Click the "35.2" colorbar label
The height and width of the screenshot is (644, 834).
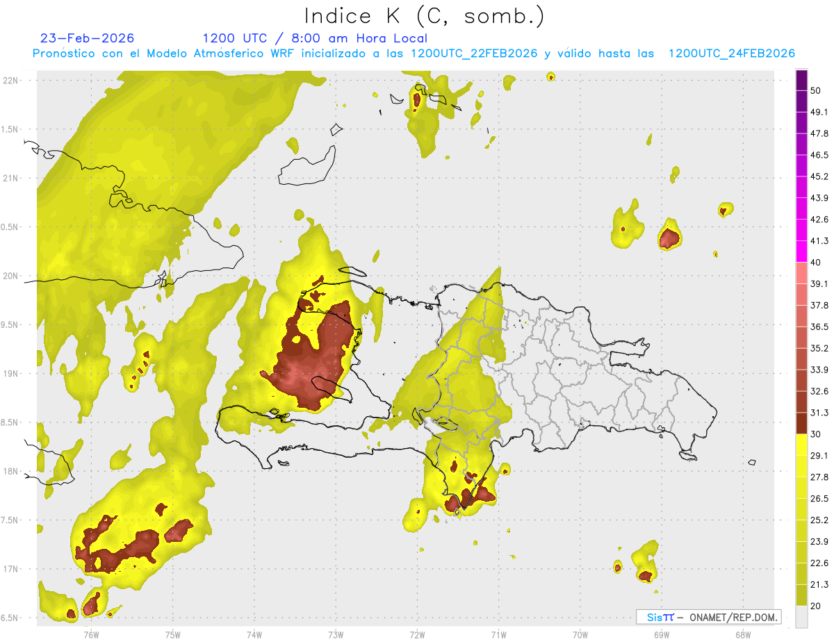[x=819, y=348]
